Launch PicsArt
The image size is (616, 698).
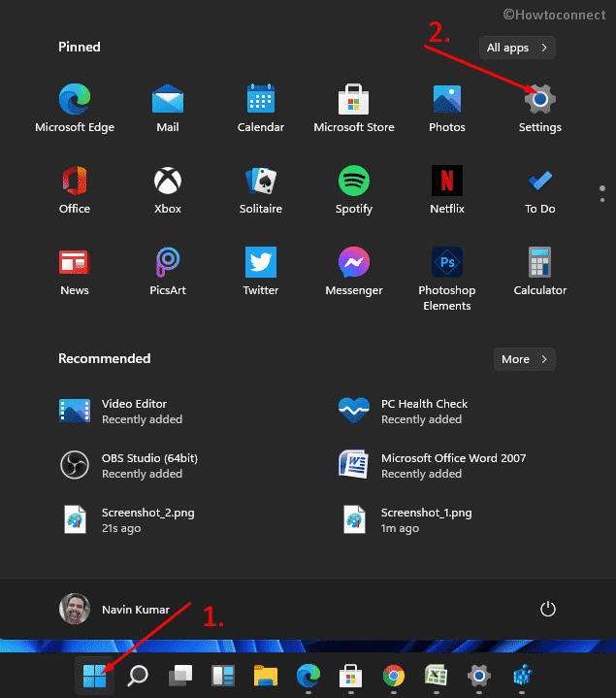(168, 271)
